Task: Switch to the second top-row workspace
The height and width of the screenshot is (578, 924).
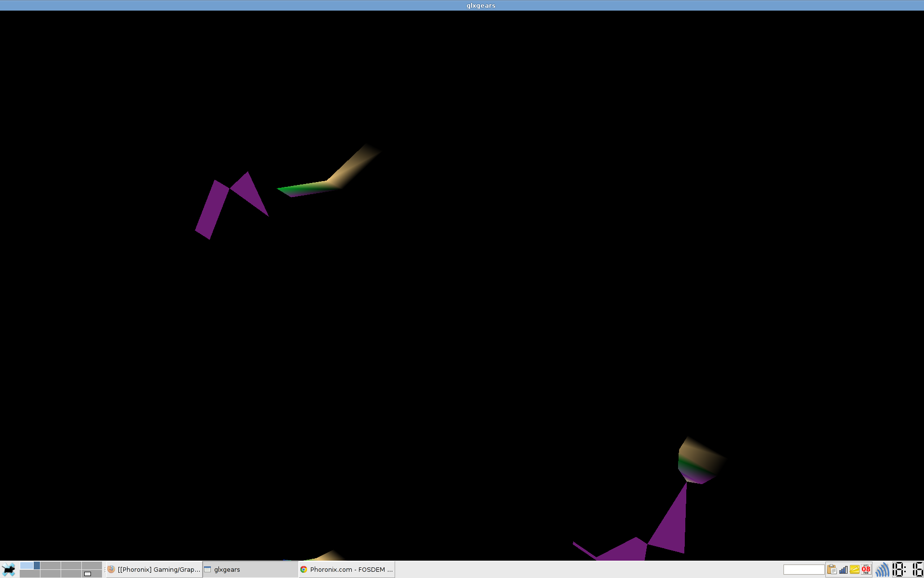Action: point(51,565)
